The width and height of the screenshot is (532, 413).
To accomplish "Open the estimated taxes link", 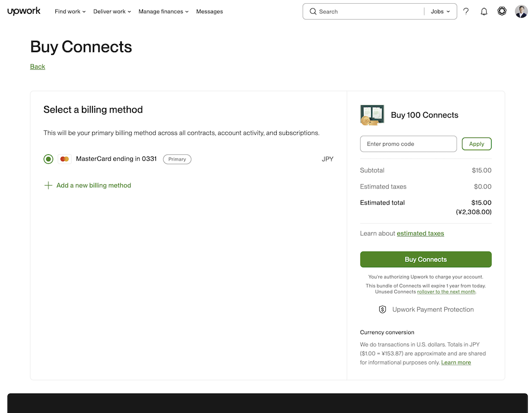I will tap(420, 234).
